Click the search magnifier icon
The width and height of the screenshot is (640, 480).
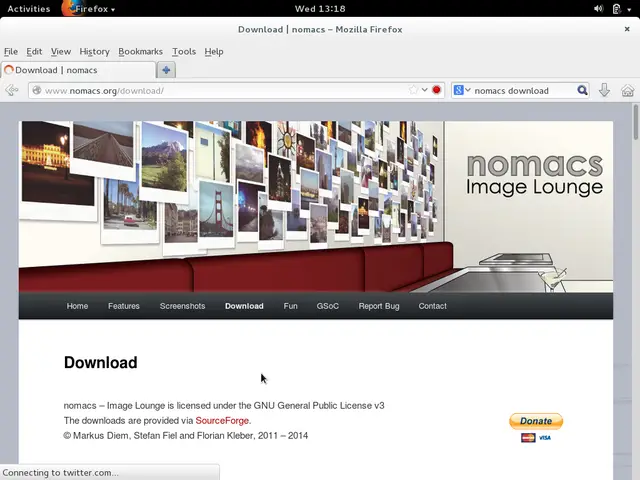(x=583, y=90)
